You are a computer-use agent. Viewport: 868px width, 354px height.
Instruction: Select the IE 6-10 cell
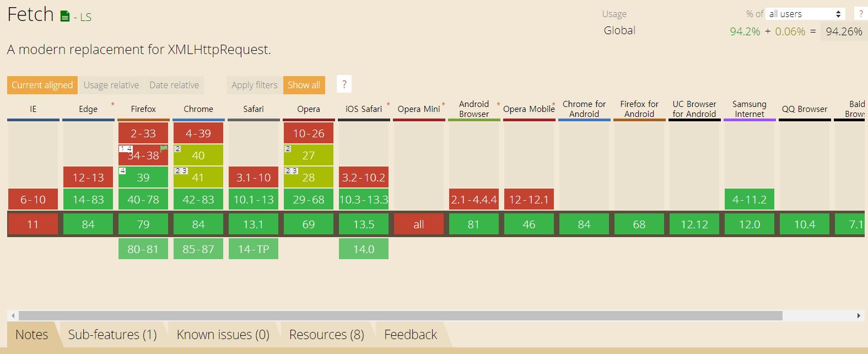pos(33,199)
